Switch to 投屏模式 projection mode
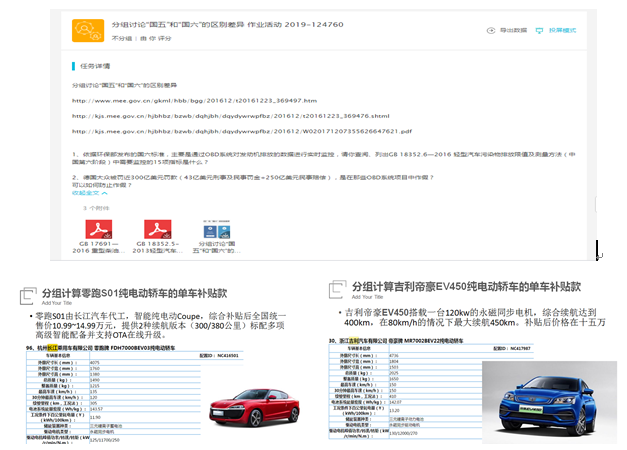 562,30
